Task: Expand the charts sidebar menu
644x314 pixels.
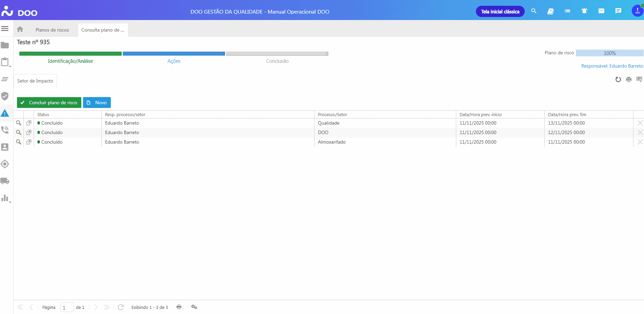Action: pyautogui.click(x=5, y=198)
